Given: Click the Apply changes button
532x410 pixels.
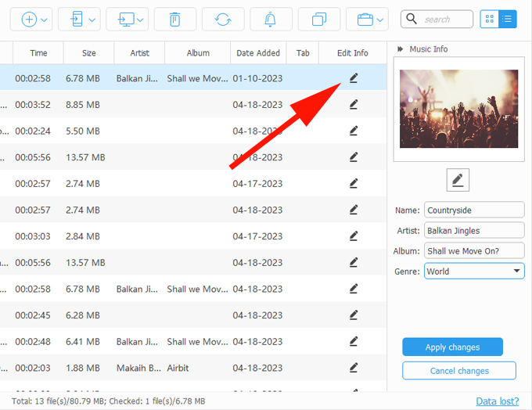Looking at the screenshot, I should (x=452, y=347).
